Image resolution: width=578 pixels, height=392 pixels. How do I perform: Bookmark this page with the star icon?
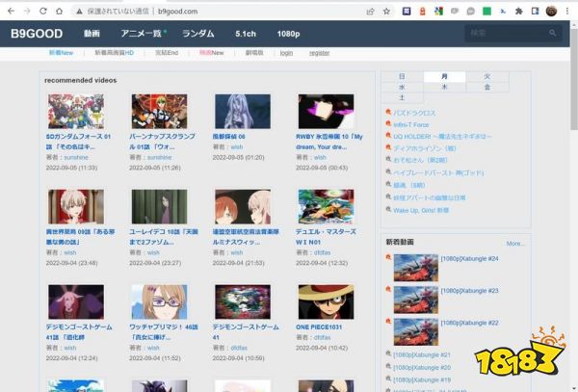[x=386, y=12]
